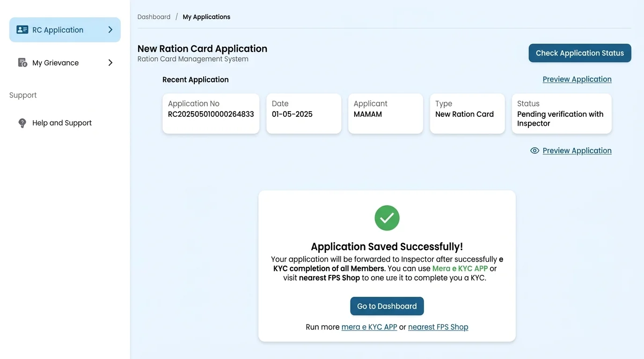This screenshot has width=644, height=359.
Task: Select application number RC202505010000264833
Action: click(x=211, y=114)
